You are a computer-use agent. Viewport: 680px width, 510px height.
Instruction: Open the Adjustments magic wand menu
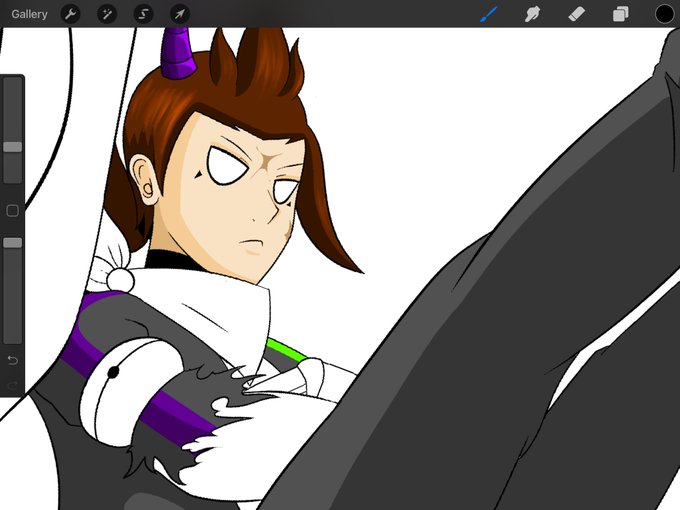pyautogui.click(x=107, y=14)
